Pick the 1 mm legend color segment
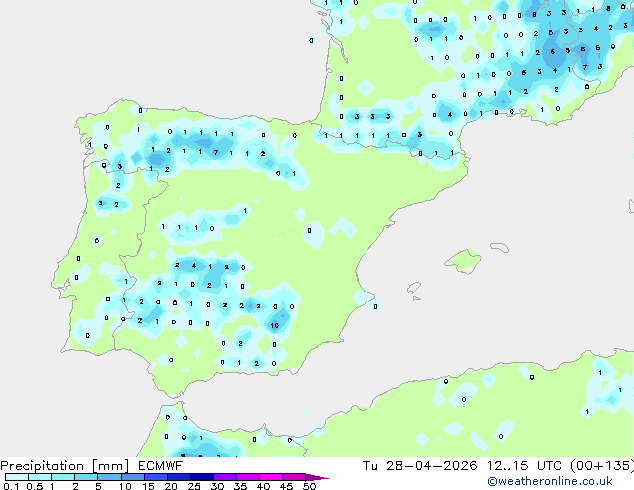Image resolution: width=634 pixels, height=490 pixels. pos(63,477)
